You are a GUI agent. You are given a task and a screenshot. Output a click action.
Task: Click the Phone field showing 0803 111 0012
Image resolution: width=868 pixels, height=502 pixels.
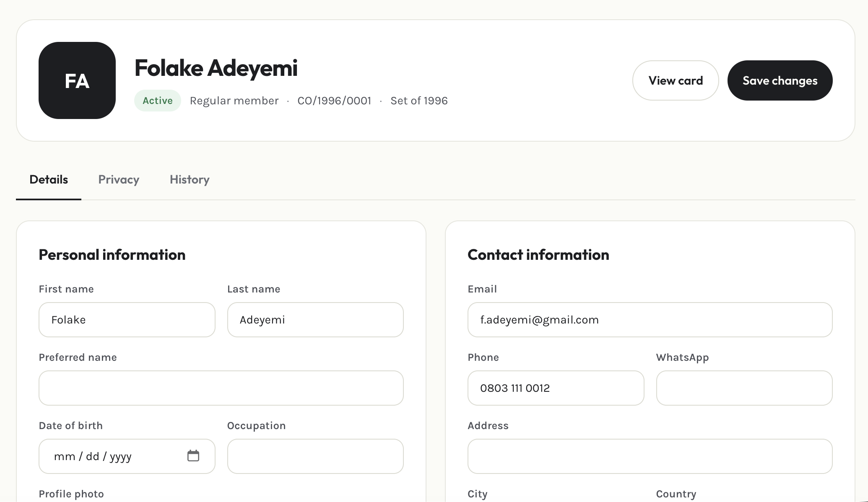coord(556,388)
